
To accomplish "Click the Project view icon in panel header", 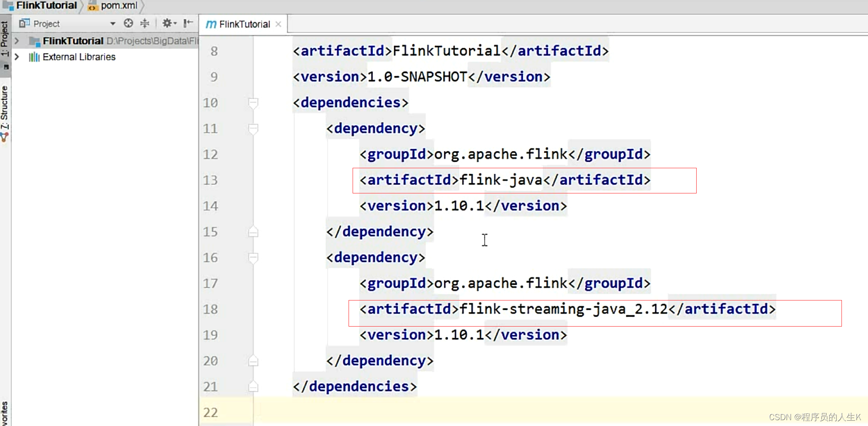I will [24, 23].
